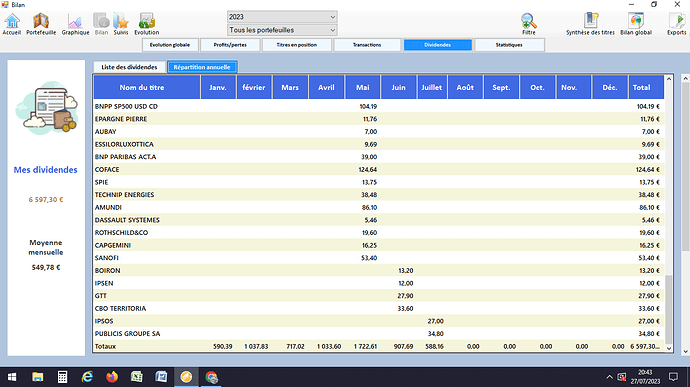Viewport: 690px width, 387px height.
Task: Open Synthèse des titres icon
Action: coord(590,24)
